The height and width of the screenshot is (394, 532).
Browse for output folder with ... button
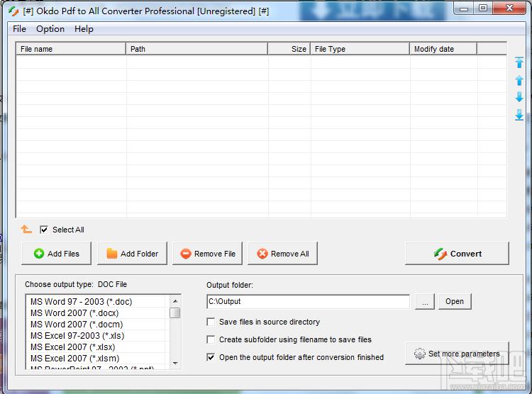click(x=425, y=301)
